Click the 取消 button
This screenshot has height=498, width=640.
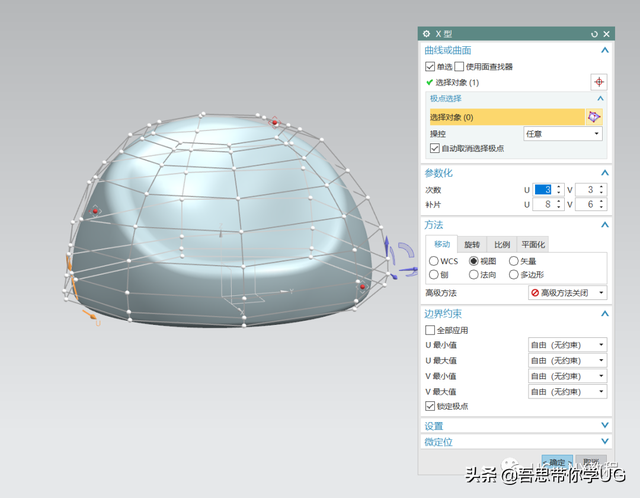click(x=591, y=462)
